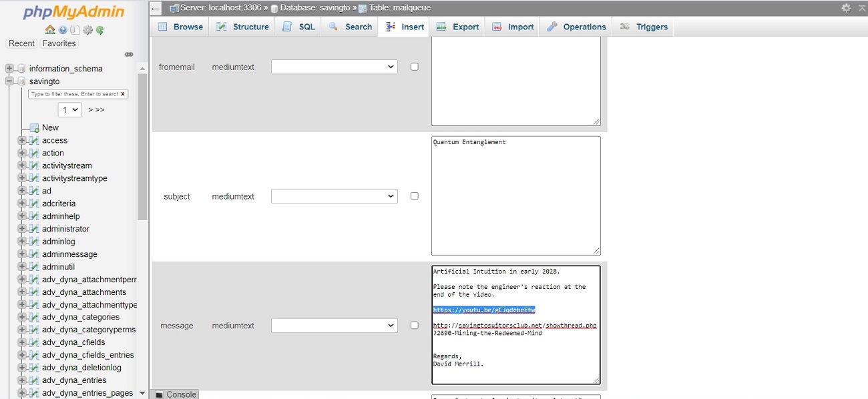Open the Export tab
This screenshot has height=399, width=868.
457,27
